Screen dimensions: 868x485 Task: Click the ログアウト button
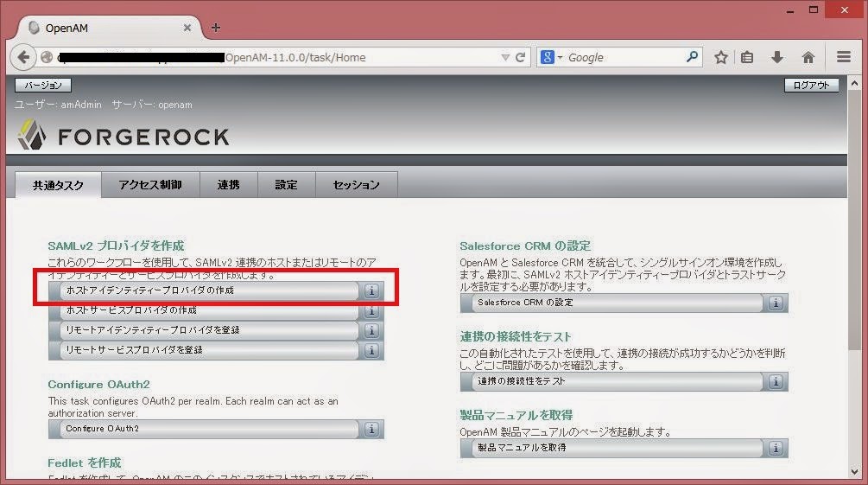pyautogui.click(x=811, y=86)
